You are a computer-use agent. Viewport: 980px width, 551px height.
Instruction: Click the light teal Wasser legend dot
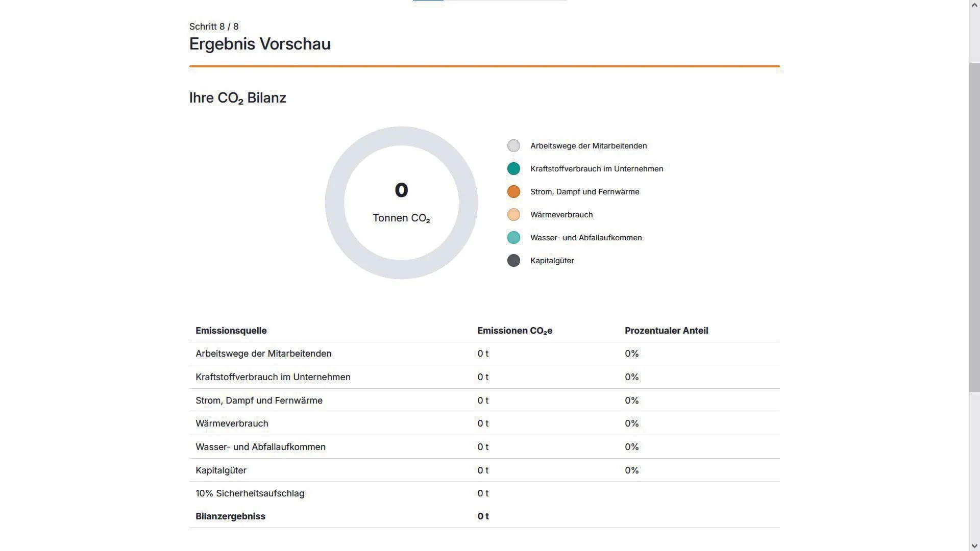click(x=513, y=238)
